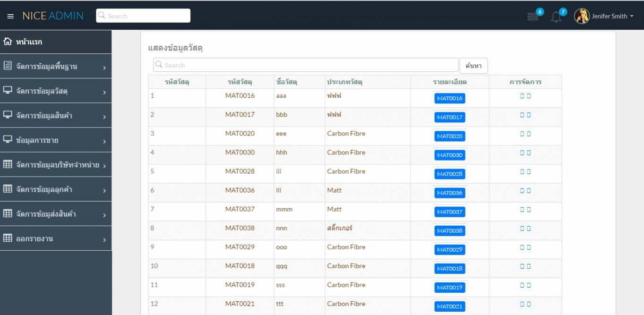Click the second action icon in row MAT0038
Screen dimensions: 644x315
click(x=529, y=228)
